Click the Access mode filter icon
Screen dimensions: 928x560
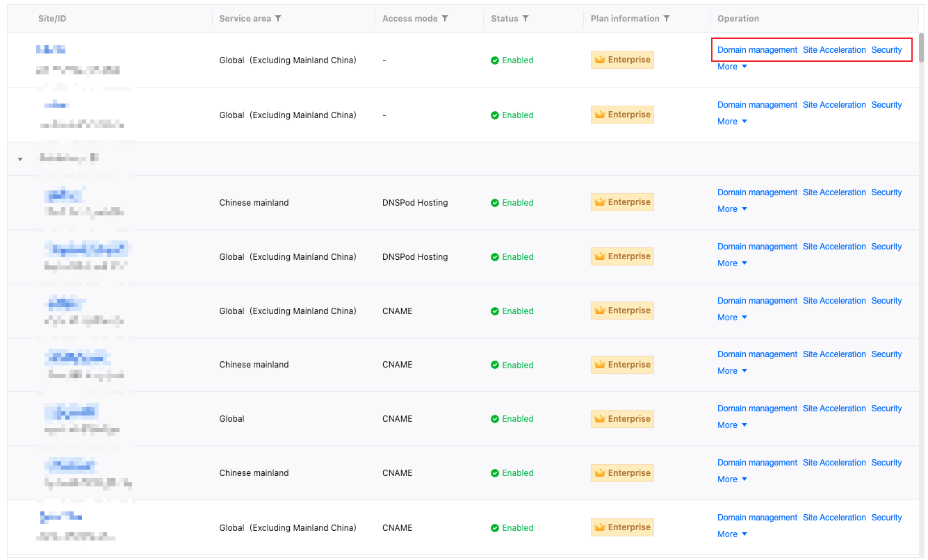pyautogui.click(x=445, y=19)
